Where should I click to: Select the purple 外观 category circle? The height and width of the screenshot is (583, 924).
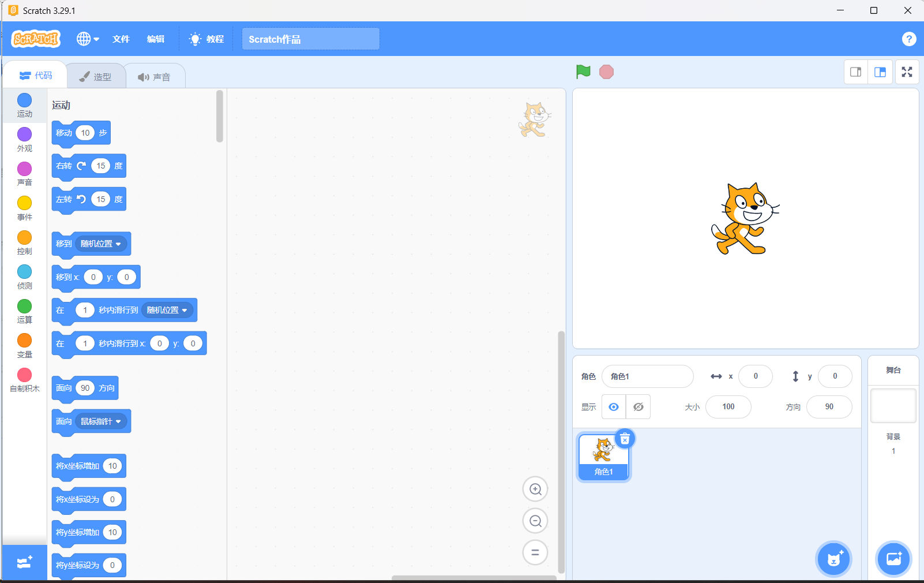pyautogui.click(x=24, y=134)
